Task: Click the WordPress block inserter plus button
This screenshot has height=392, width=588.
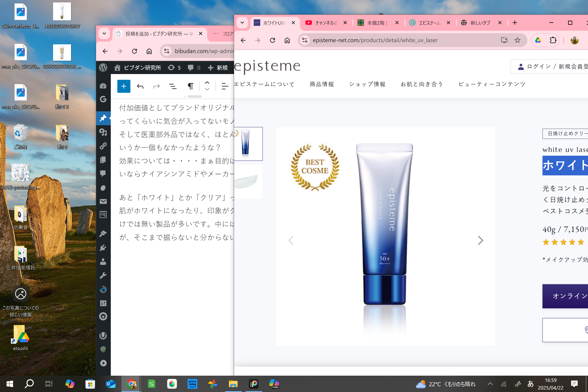Action: coord(124,86)
